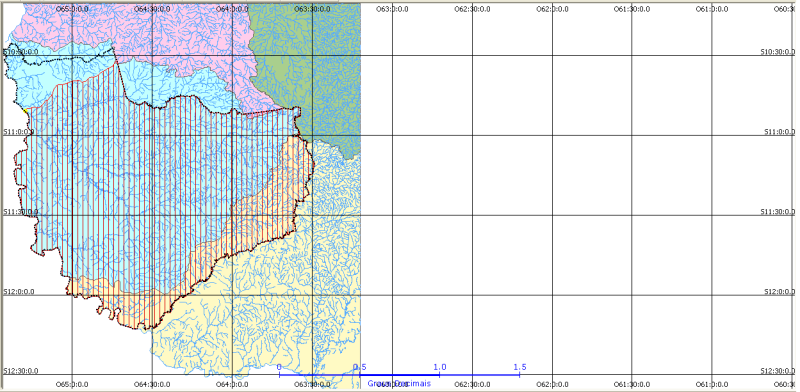Click the S11:0:0.0 latitude label on the right
800x392 pixels.
coord(779,132)
